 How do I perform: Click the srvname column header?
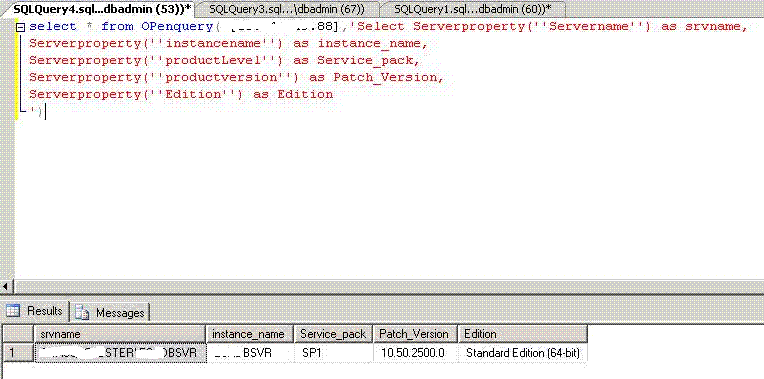pyautogui.click(x=120, y=334)
